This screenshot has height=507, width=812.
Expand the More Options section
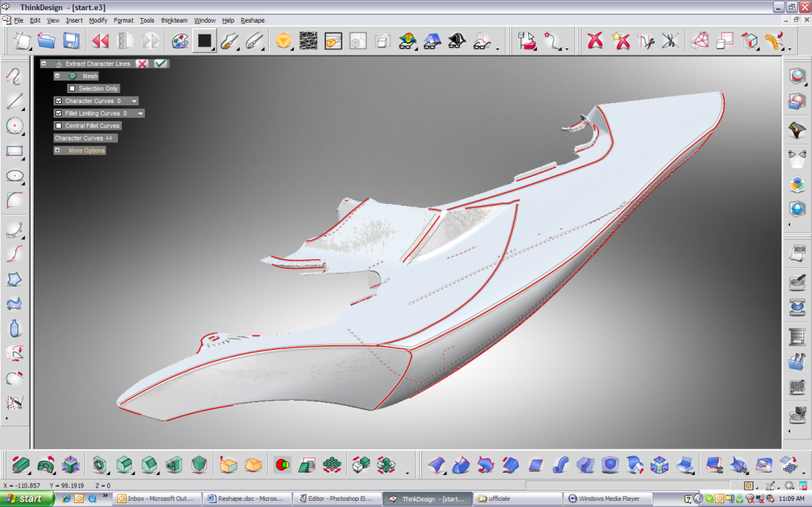coord(57,150)
